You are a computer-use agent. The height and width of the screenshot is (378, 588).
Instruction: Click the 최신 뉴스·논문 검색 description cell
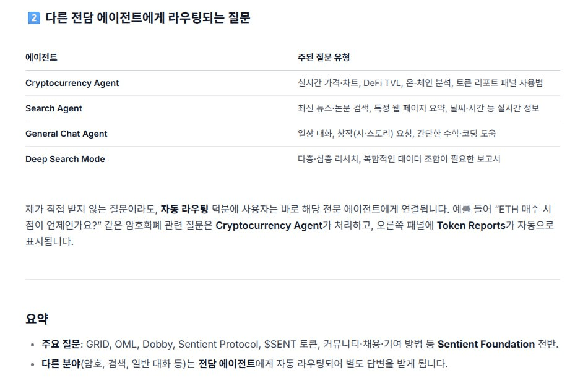pyautogui.click(x=418, y=108)
